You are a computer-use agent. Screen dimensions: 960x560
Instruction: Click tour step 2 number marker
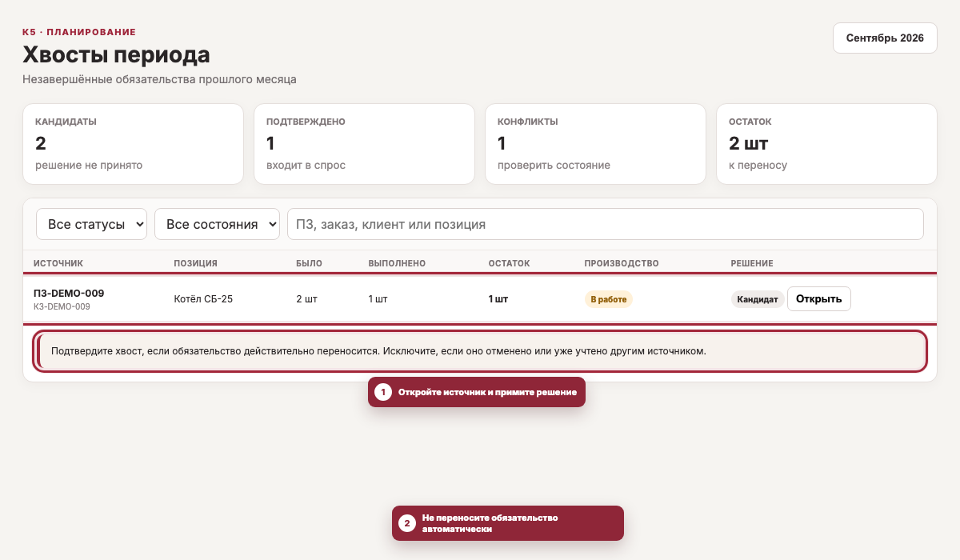pyautogui.click(x=407, y=523)
